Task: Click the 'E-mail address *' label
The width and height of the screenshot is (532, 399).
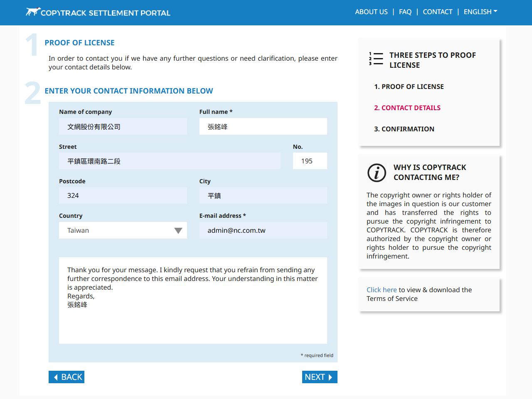Action: pyautogui.click(x=222, y=216)
